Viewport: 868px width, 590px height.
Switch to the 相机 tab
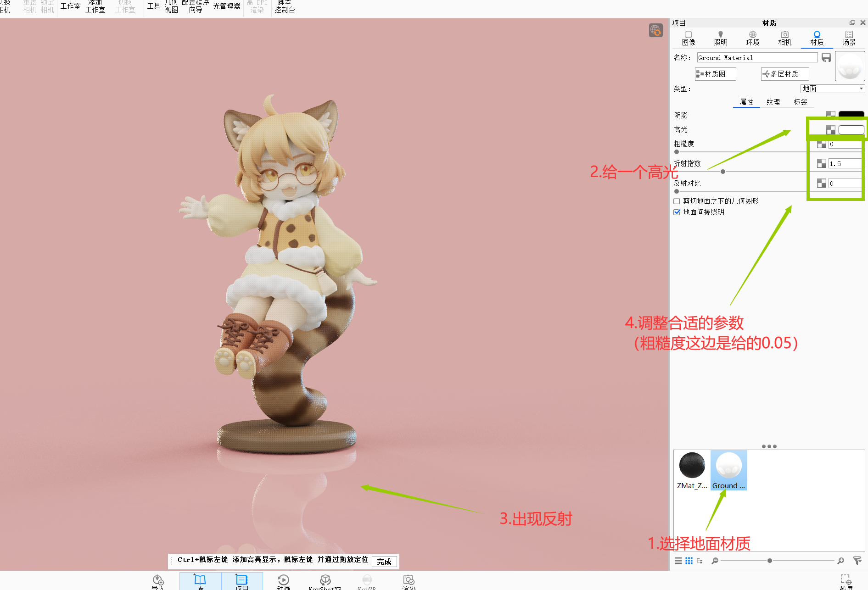(x=785, y=38)
